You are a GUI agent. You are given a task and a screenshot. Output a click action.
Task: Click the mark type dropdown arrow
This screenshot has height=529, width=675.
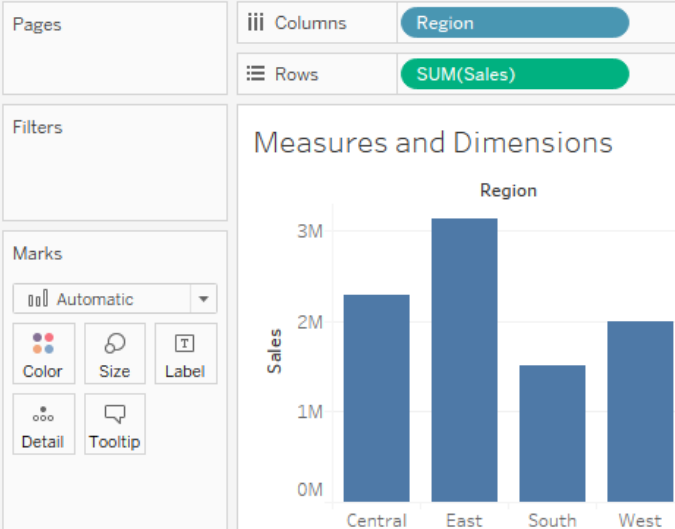(x=204, y=299)
